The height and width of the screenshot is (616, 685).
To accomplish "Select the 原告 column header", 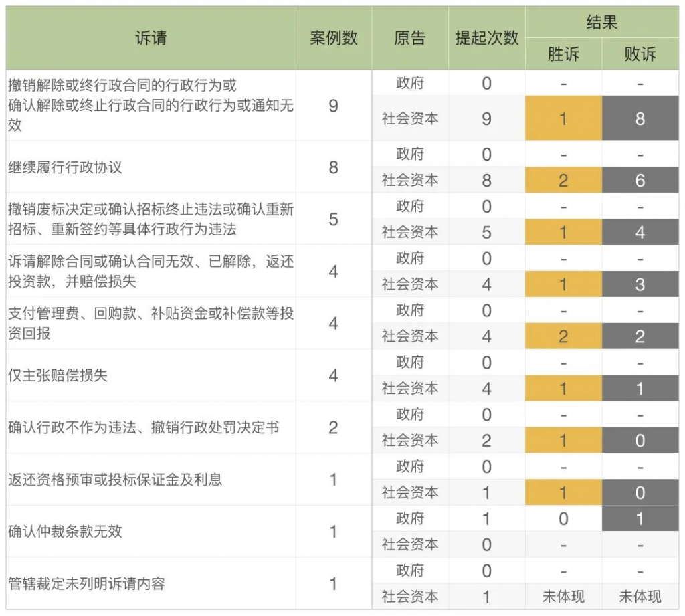I will (409, 38).
